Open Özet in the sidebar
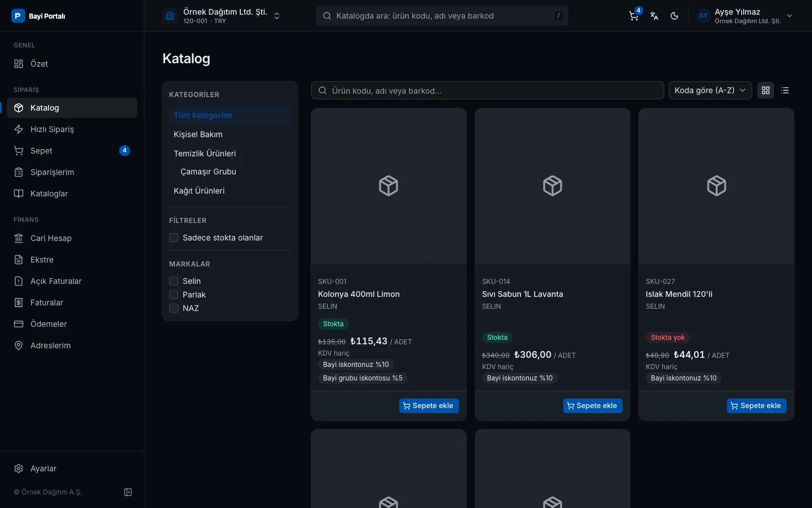The image size is (812, 508). point(72,64)
